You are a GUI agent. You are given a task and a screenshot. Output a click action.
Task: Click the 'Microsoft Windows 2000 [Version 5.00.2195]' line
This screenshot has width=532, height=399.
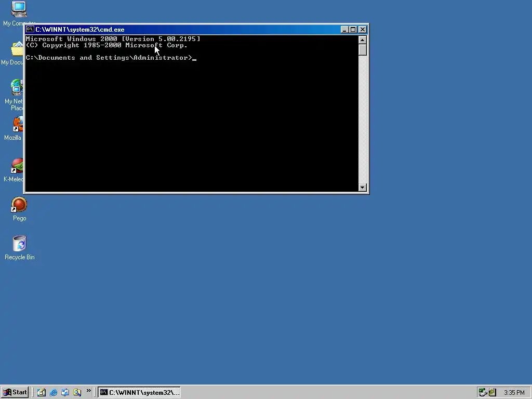point(113,39)
